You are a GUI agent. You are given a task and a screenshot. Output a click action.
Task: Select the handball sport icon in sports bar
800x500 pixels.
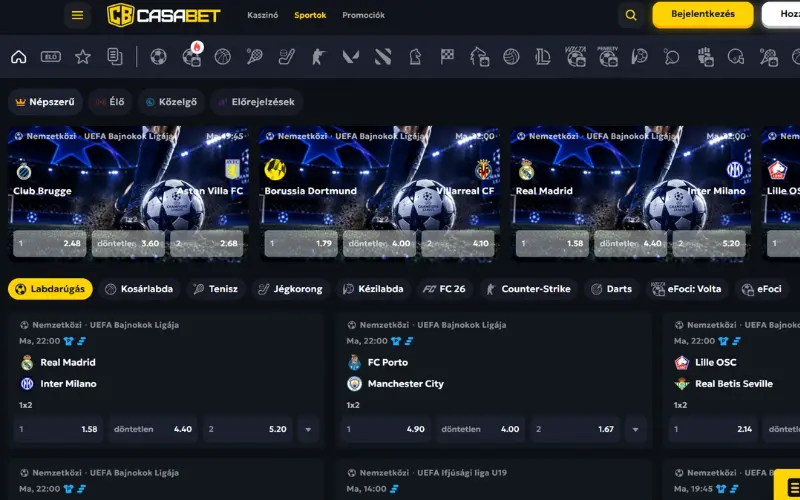640,57
